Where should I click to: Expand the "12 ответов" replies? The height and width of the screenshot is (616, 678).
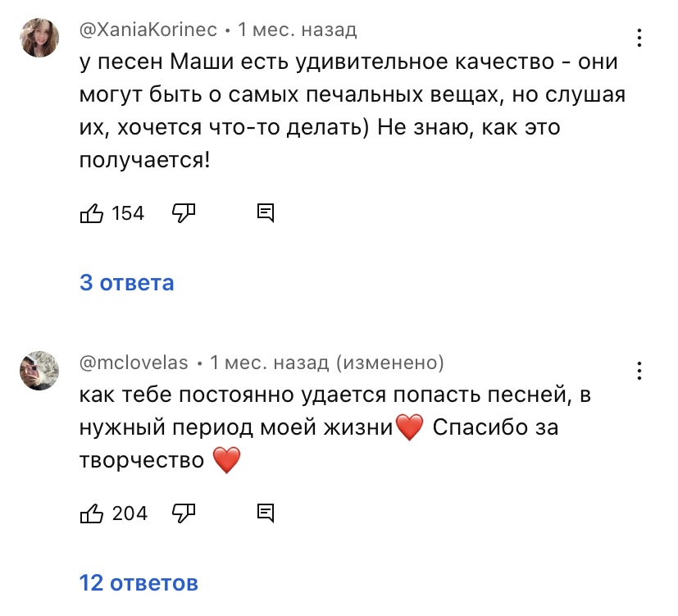click(139, 583)
